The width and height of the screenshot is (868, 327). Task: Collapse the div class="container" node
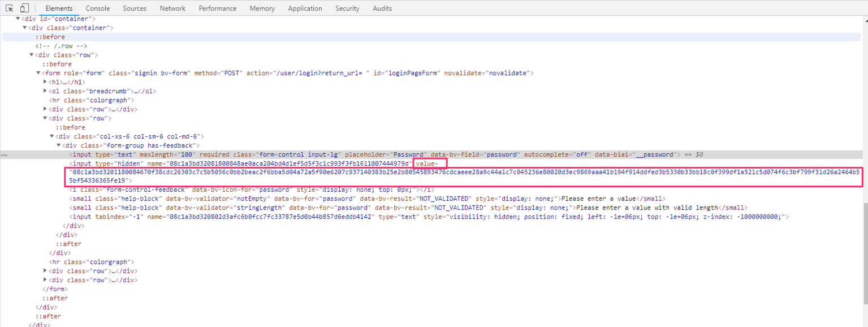(25, 28)
